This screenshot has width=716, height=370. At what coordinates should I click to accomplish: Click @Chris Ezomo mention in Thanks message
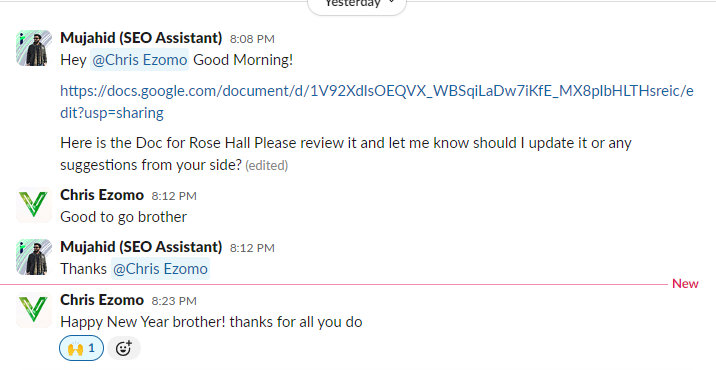pyautogui.click(x=160, y=269)
